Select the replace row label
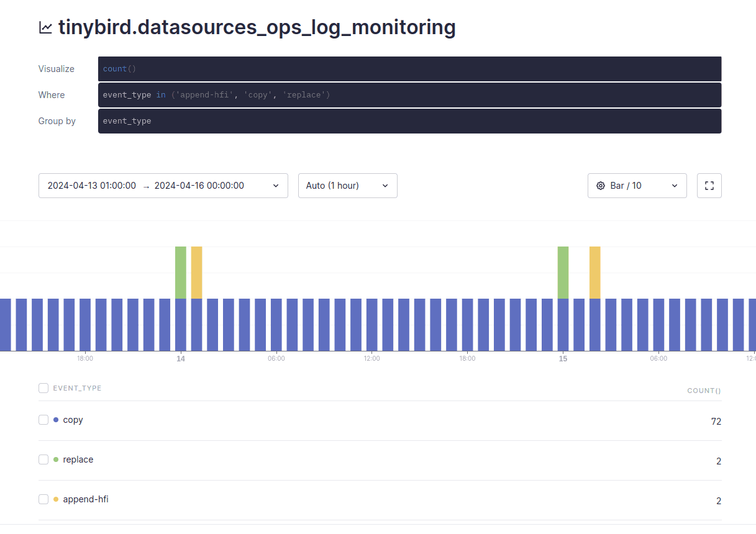The height and width of the screenshot is (534, 756). pyautogui.click(x=78, y=459)
